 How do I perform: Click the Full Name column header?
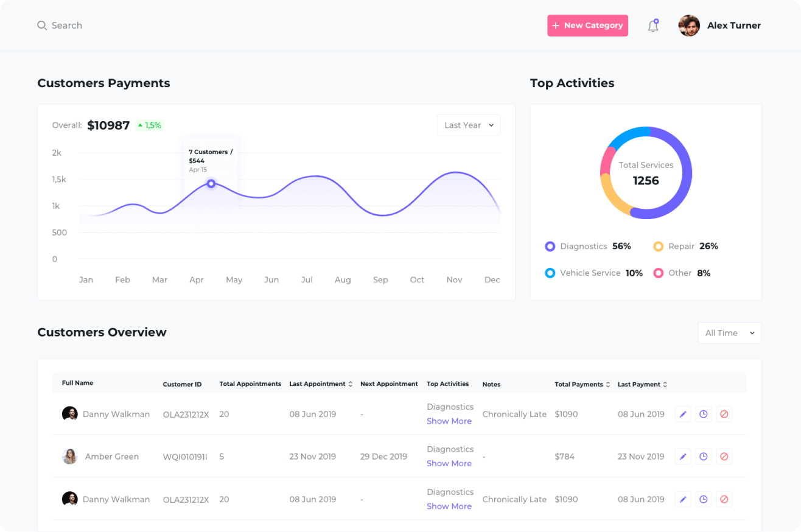click(77, 383)
